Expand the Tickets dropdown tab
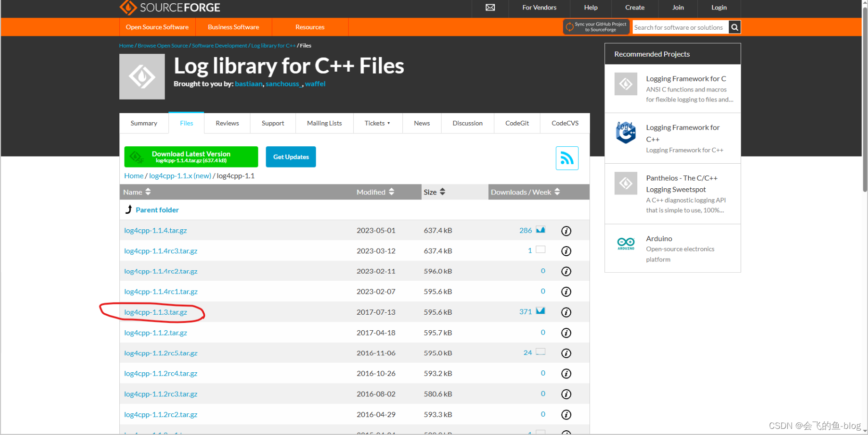Screen dimensions: 868x435 pos(377,123)
